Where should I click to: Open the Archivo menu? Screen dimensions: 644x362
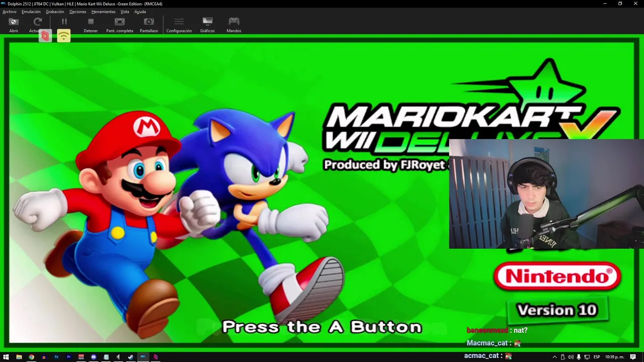point(10,12)
